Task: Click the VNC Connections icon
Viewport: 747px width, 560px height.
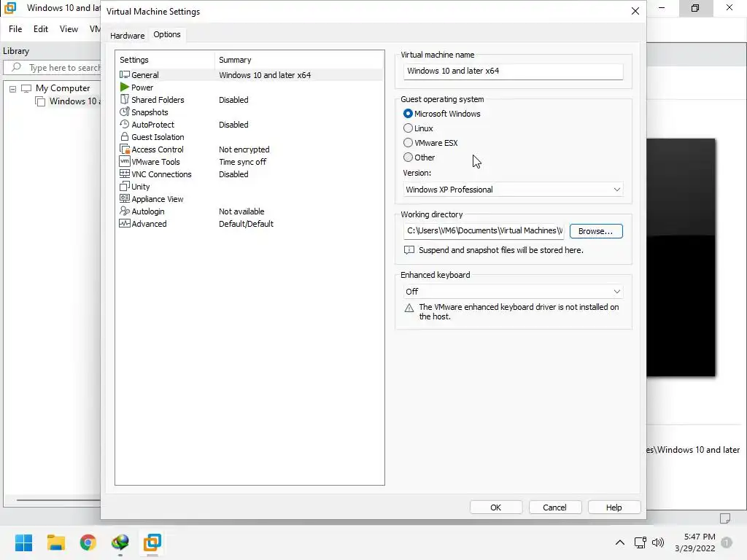Action: (124, 174)
